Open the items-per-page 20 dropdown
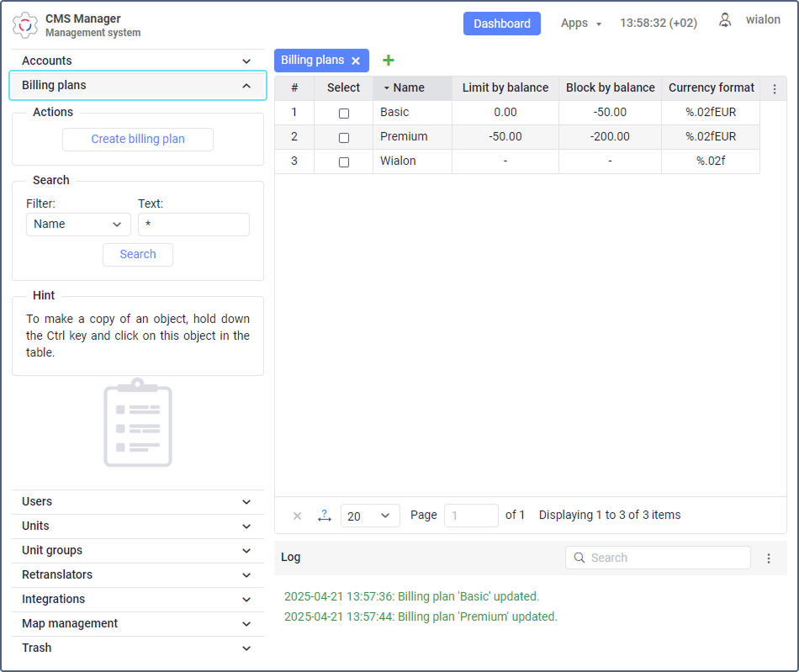Screen dimensions: 799x672 click(x=370, y=516)
